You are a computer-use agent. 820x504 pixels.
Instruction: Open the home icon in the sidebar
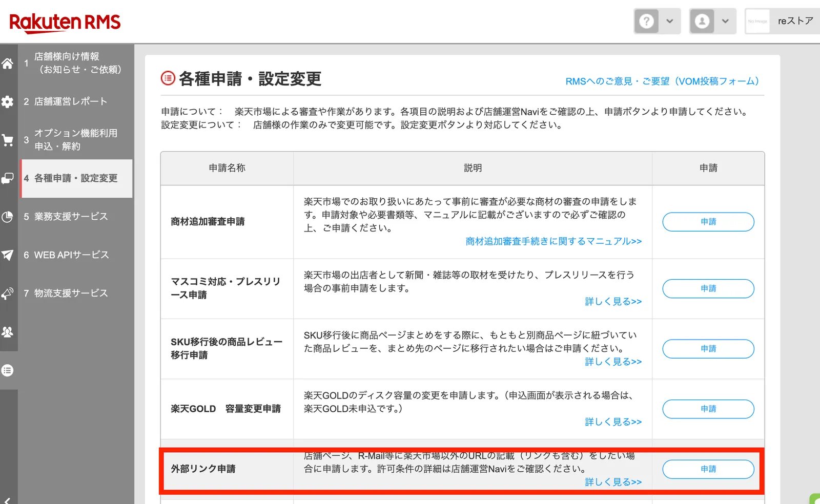(x=7, y=64)
